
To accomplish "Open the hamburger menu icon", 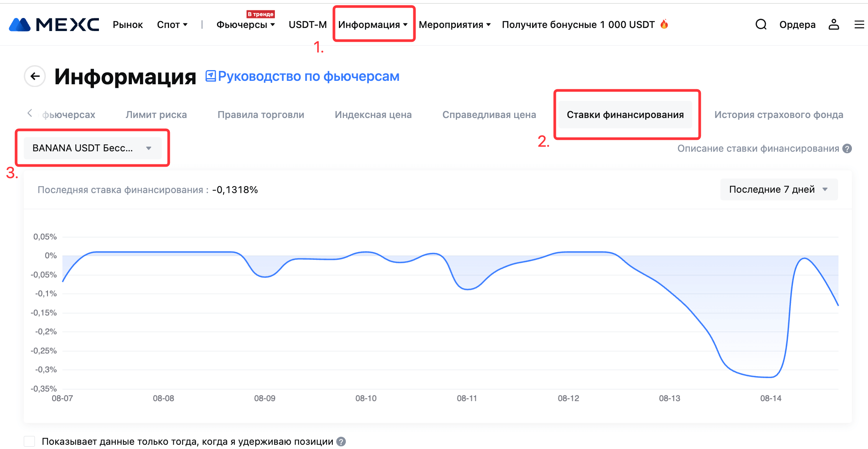I will (859, 25).
